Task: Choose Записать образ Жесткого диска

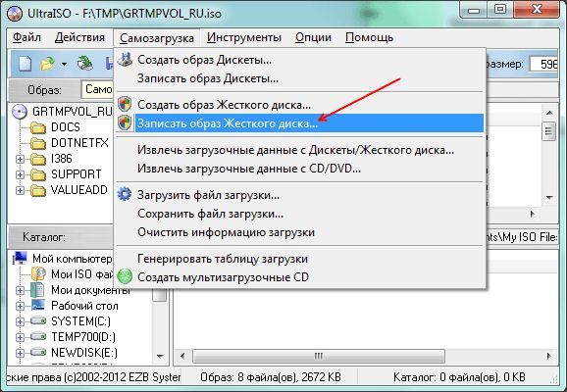Action: click(300, 123)
